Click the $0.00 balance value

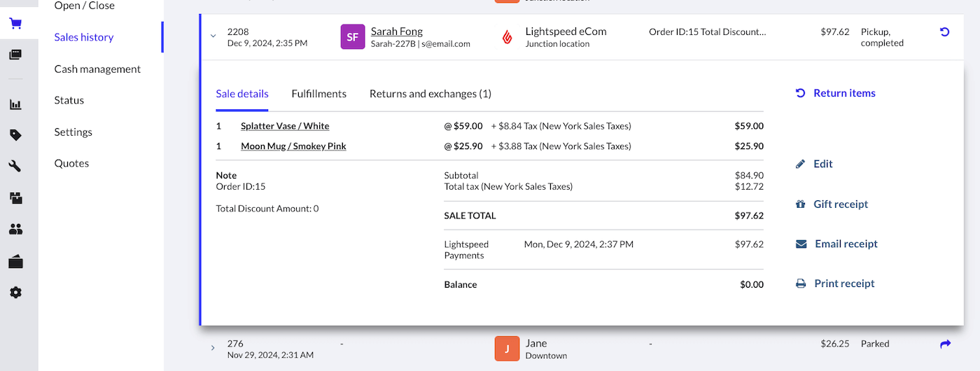[752, 285]
